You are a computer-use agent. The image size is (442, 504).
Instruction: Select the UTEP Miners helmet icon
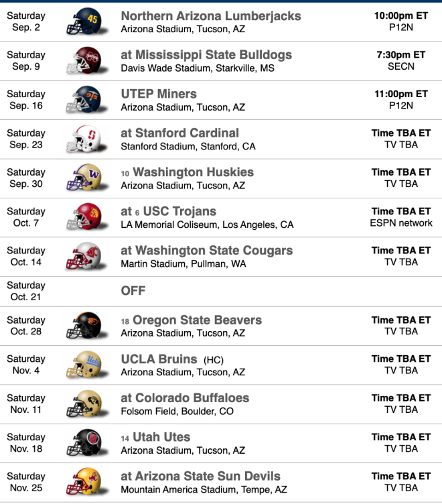tap(86, 100)
